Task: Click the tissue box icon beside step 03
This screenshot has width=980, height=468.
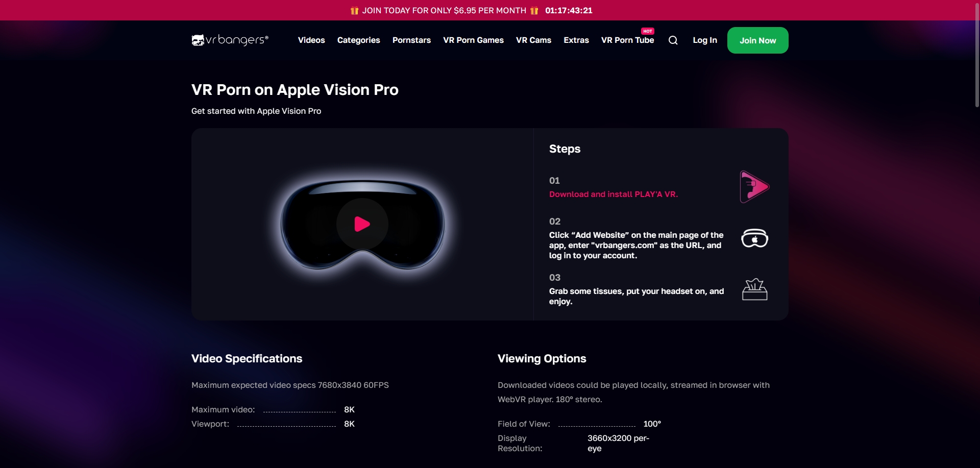Action: 755,289
